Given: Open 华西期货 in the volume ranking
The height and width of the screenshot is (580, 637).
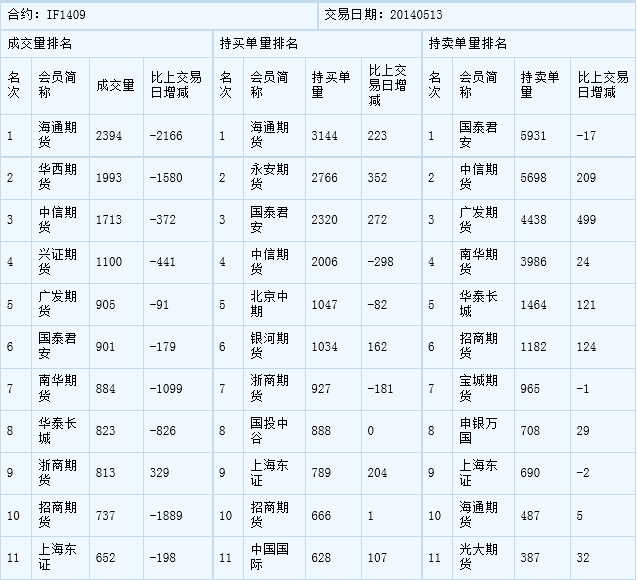Looking at the screenshot, I should (57, 177).
